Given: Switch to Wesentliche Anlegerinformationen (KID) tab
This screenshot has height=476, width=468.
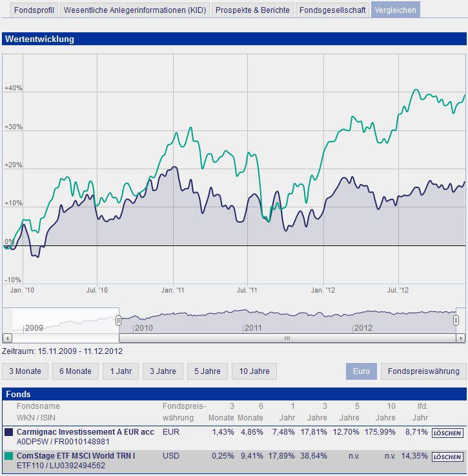Looking at the screenshot, I should pyautogui.click(x=135, y=10).
